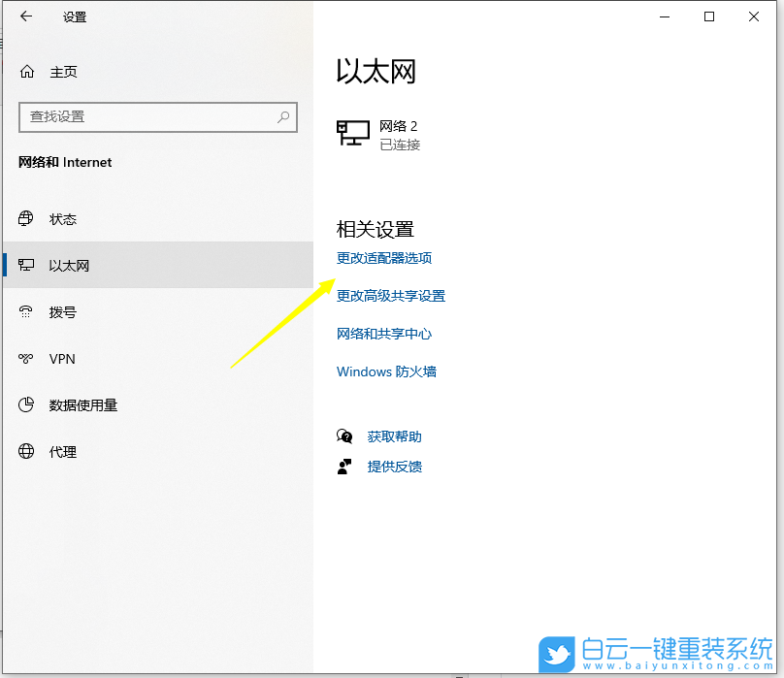Open the 网络和共享中心 link
The image size is (784, 678).
[384, 333]
